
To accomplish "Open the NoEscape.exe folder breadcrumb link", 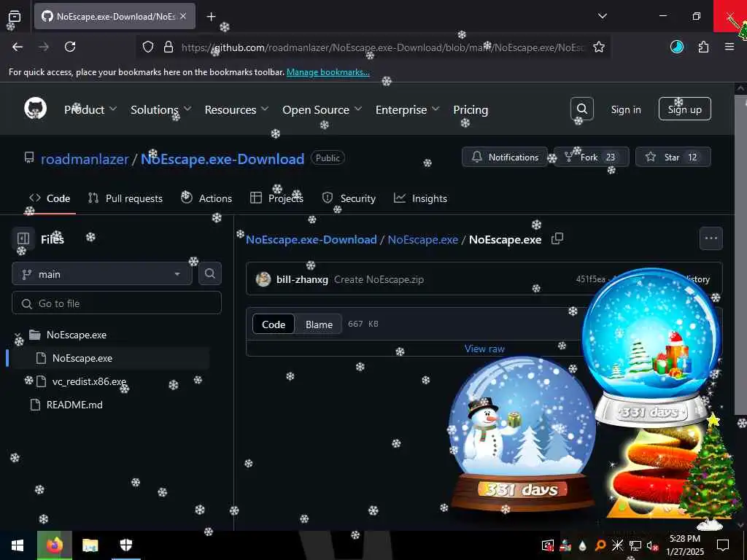I will 422,239.
